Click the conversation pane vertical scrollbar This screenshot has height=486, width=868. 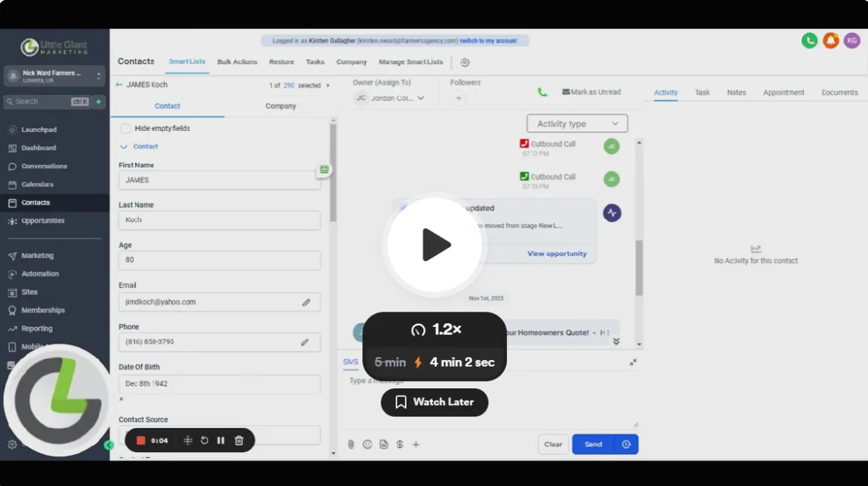[639, 268]
